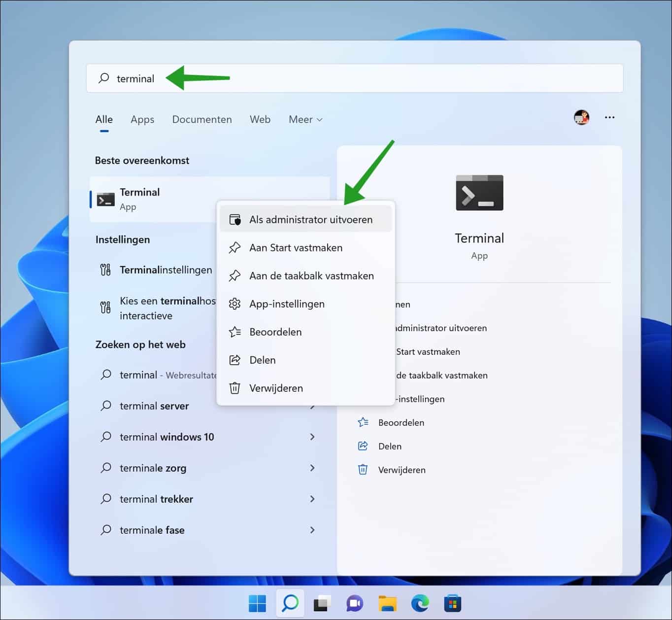The height and width of the screenshot is (620, 672).
Task: Click the share icon beside Delen
Action: pyautogui.click(x=235, y=360)
